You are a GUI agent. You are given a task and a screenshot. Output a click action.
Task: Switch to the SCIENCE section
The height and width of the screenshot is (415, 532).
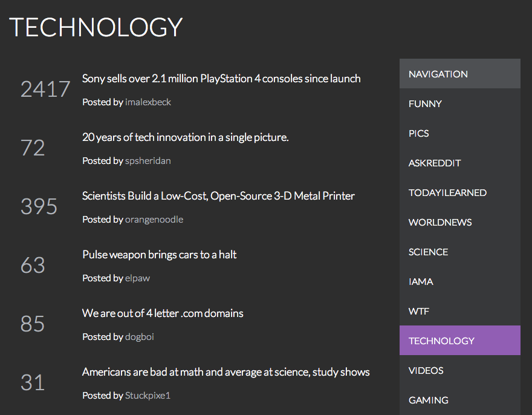[459, 252]
